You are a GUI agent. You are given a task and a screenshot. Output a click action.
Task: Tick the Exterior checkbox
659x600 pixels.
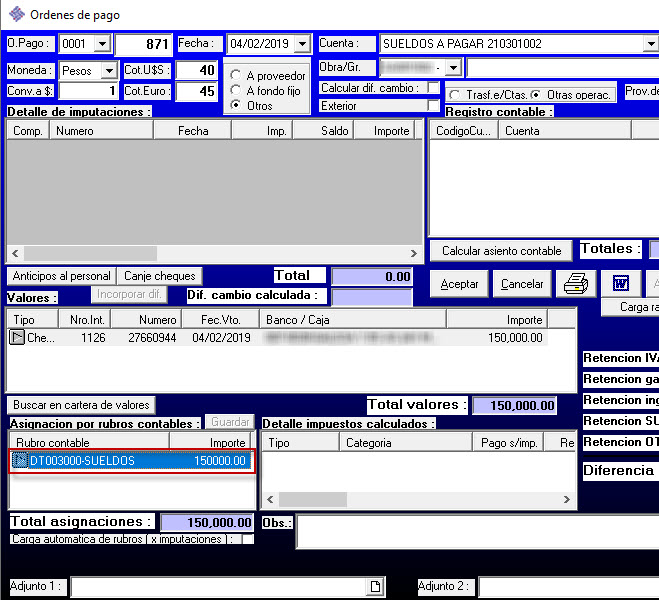pyautogui.click(x=433, y=106)
